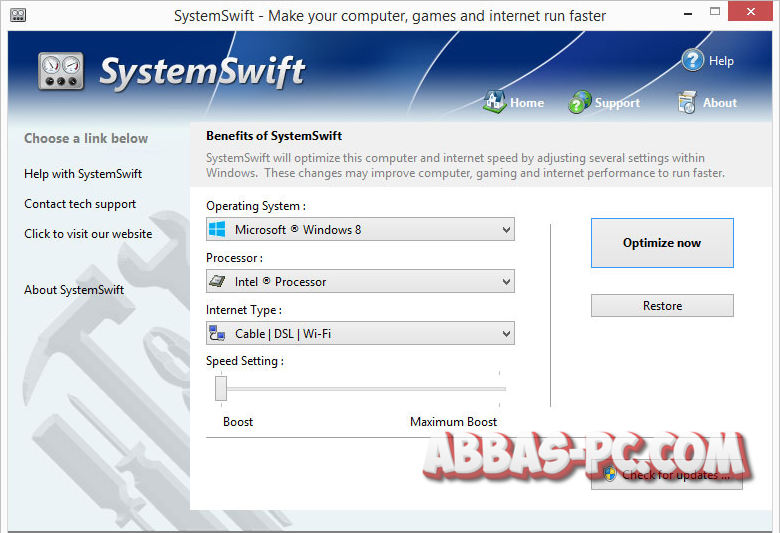Click the network computers icon
The image size is (780, 533).
[217, 333]
